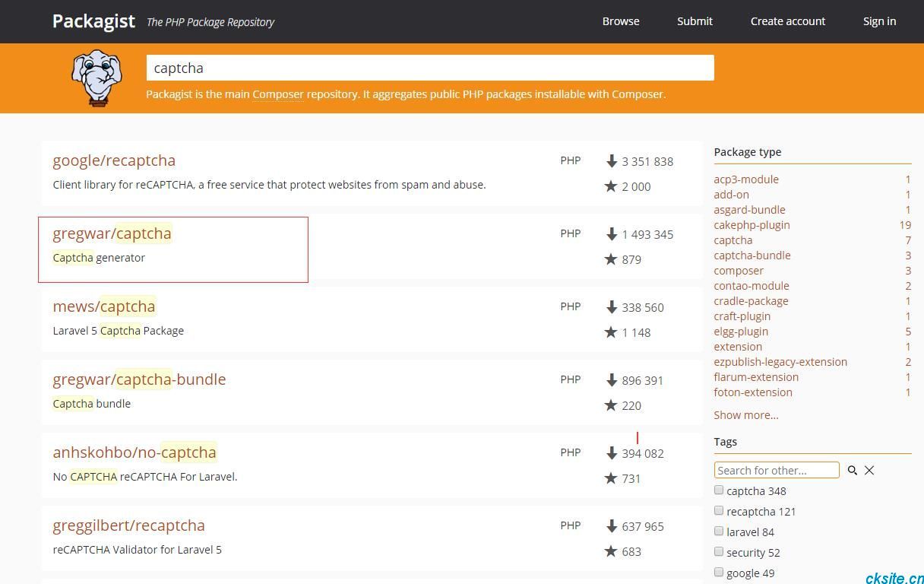Filter by acp3-module package type

(x=746, y=179)
